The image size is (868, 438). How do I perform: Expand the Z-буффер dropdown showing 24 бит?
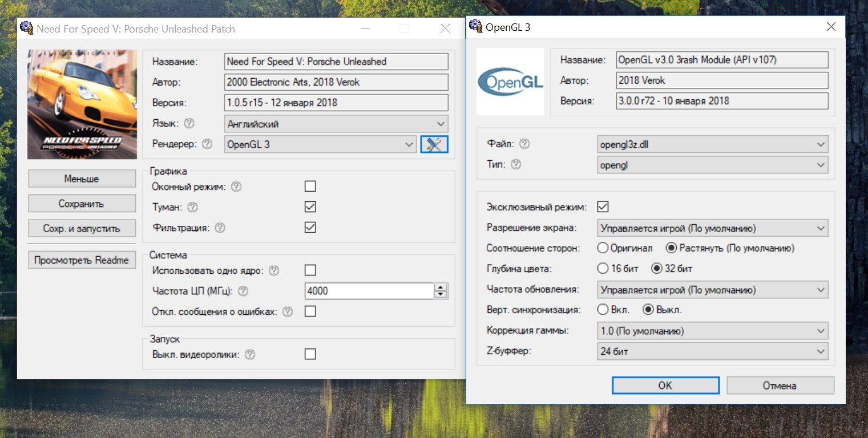(713, 351)
